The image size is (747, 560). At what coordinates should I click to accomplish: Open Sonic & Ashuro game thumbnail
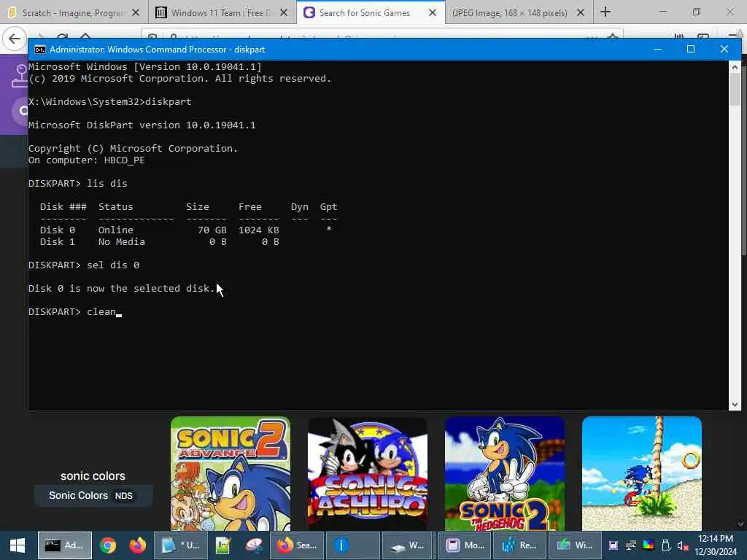pyautogui.click(x=368, y=474)
